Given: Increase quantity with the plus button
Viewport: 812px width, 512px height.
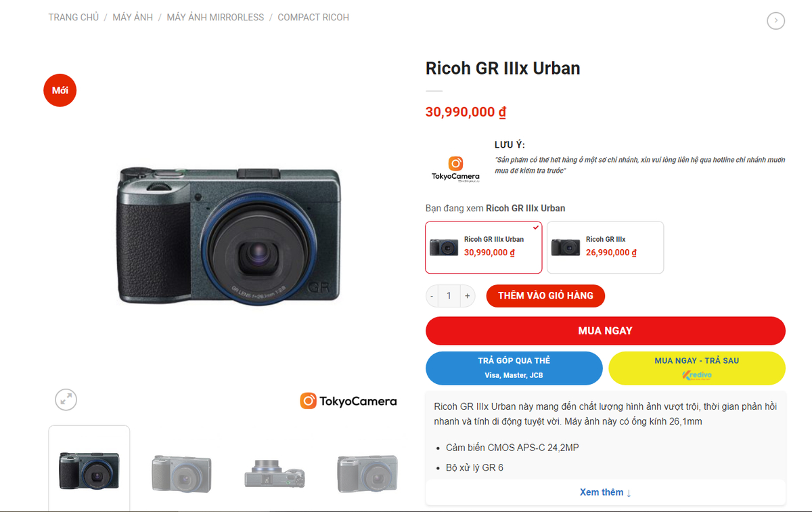Looking at the screenshot, I should click(467, 296).
